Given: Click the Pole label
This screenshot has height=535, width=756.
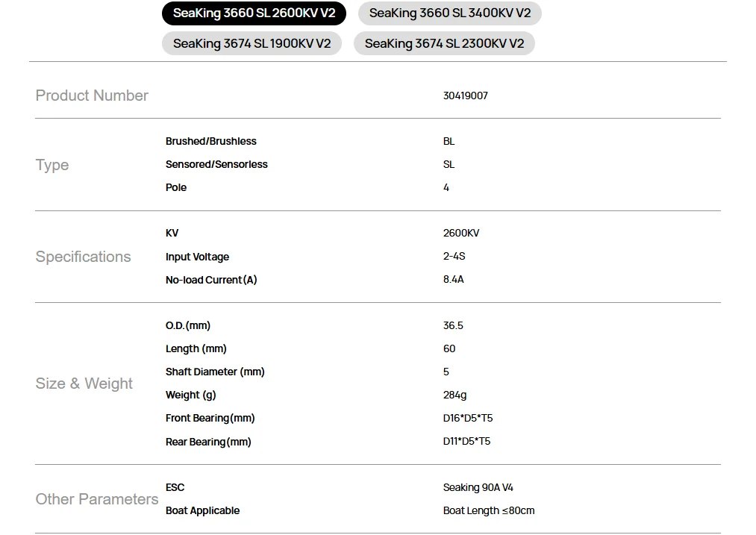Looking at the screenshot, I should 176,187.
